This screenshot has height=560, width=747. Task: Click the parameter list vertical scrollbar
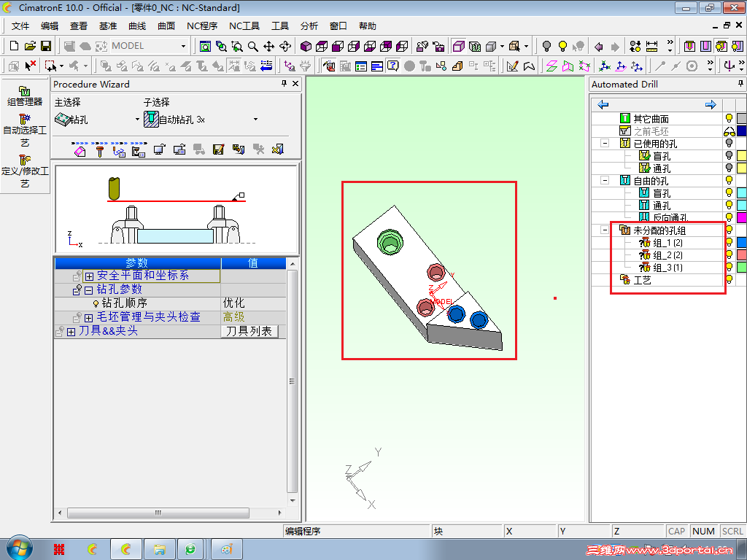click(293, 381)
